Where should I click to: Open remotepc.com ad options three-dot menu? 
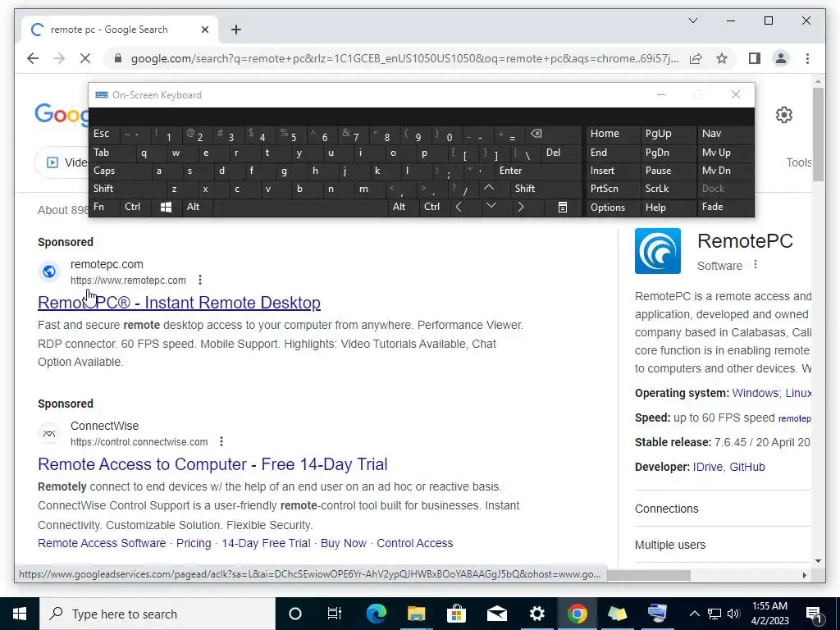tap(200, 280)
